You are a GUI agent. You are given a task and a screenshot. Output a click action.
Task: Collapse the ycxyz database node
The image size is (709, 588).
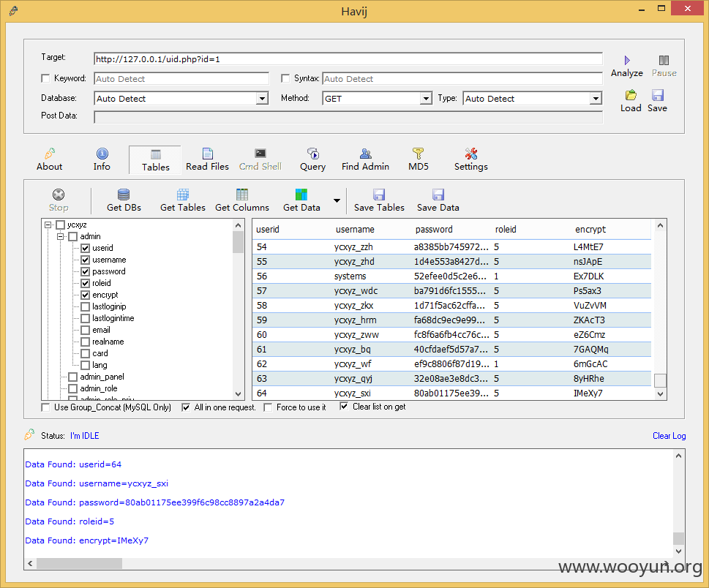(48, 225)
